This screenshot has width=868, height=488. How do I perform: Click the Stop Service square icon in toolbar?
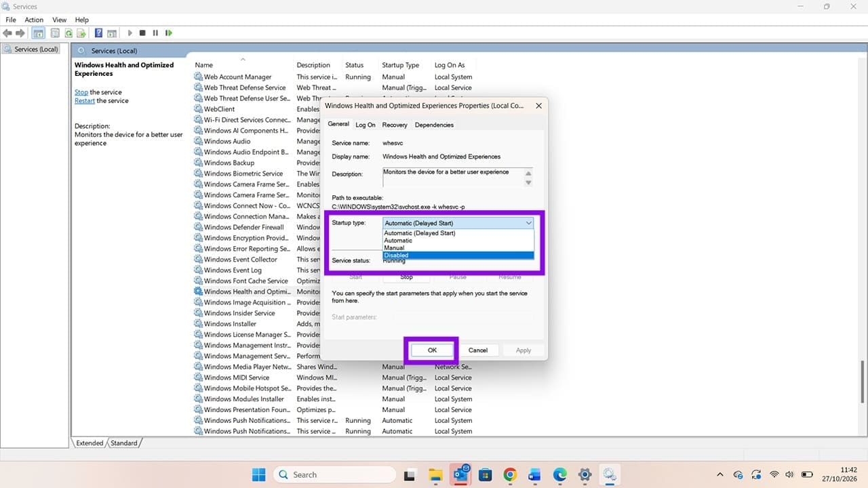pos(142,33)
